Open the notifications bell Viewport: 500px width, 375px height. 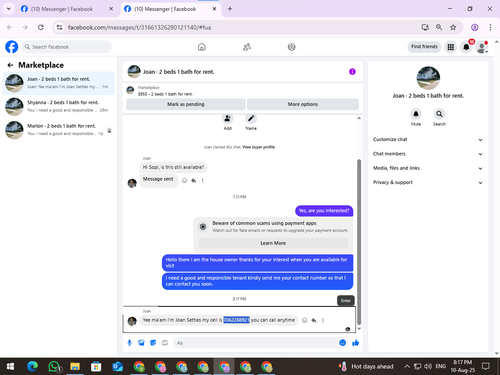pos(466,47)
